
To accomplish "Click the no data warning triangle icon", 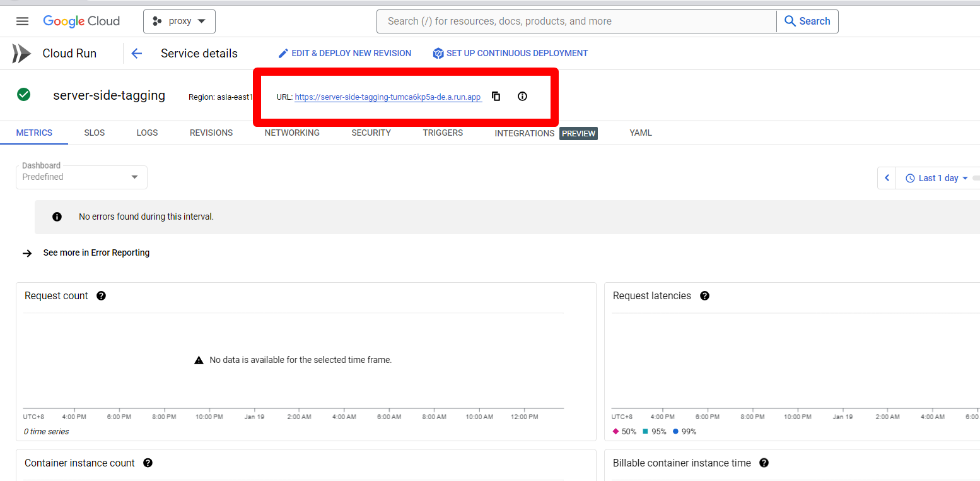I will point(199,360).
